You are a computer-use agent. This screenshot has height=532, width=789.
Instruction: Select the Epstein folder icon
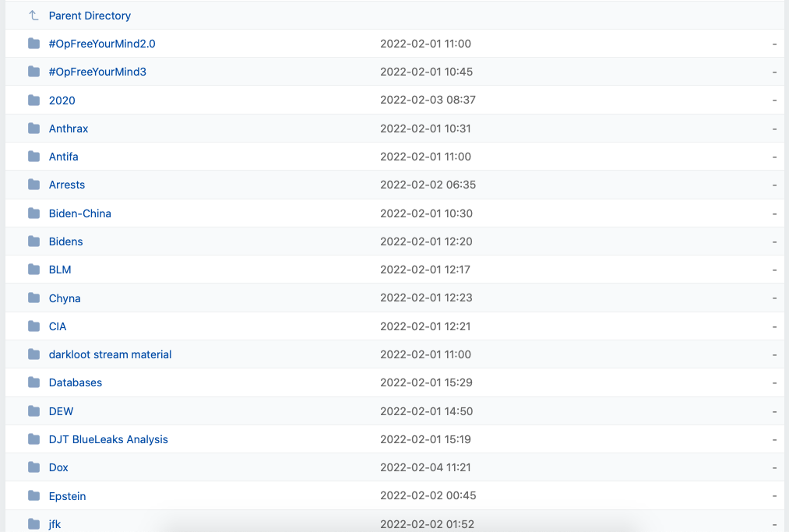click(x=33, y=496)
